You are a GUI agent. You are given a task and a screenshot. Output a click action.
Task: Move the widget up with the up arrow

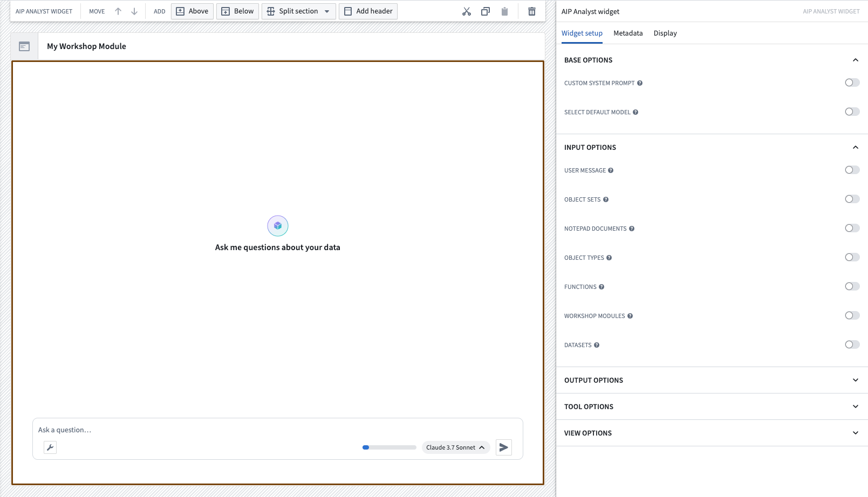coord(118,11)
